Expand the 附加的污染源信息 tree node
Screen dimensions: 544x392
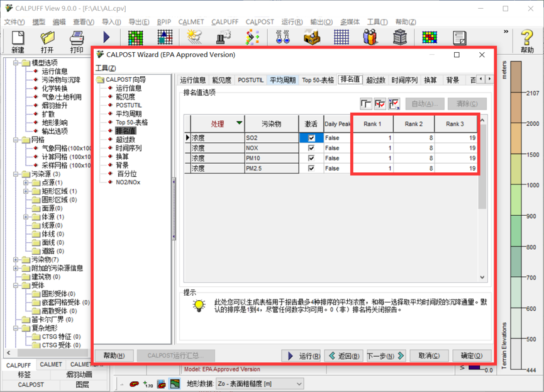[x=16, y=268]
